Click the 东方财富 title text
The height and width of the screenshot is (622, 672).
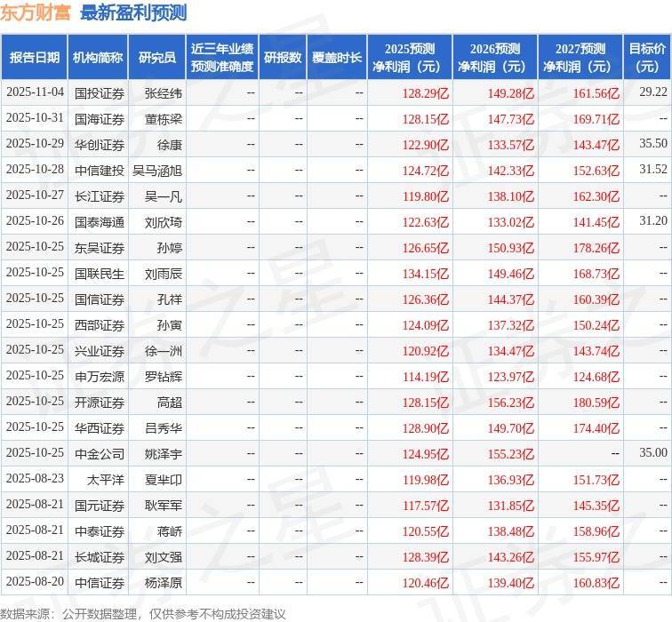coord(36,12)
